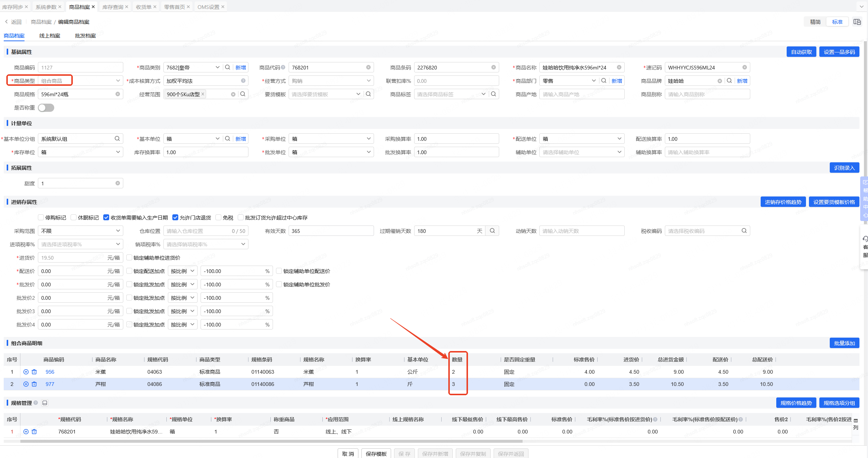This screenshot has width=868, height=458.
Task: Switch to the OMS设置 tab
Action: click(x=208, y=7)
